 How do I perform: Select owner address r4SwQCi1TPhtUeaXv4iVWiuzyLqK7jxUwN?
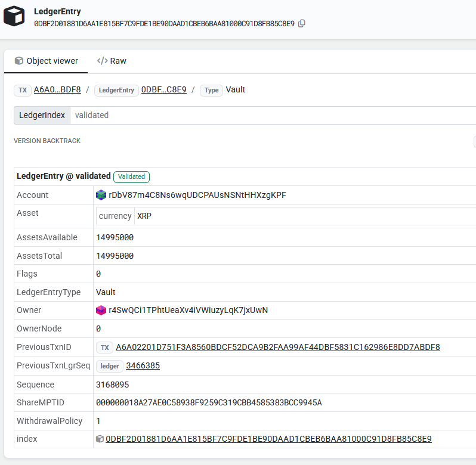(188, 311)
